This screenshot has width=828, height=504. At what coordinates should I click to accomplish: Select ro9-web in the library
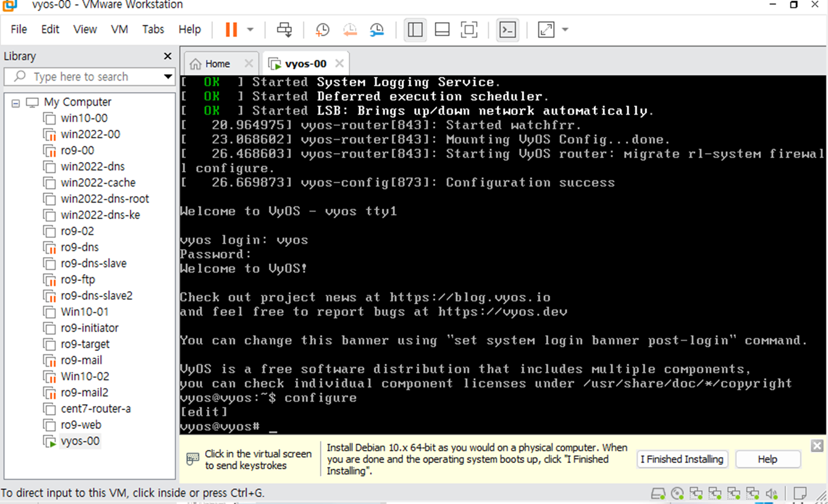pos(81,425)
